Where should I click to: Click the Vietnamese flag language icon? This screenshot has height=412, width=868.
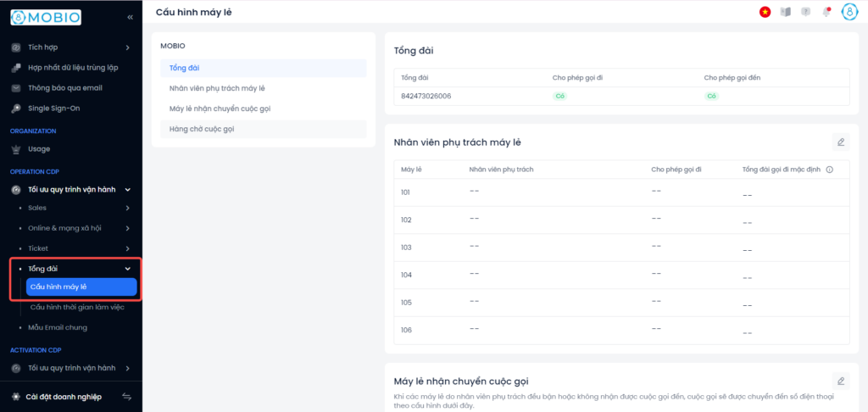point(765,12)
